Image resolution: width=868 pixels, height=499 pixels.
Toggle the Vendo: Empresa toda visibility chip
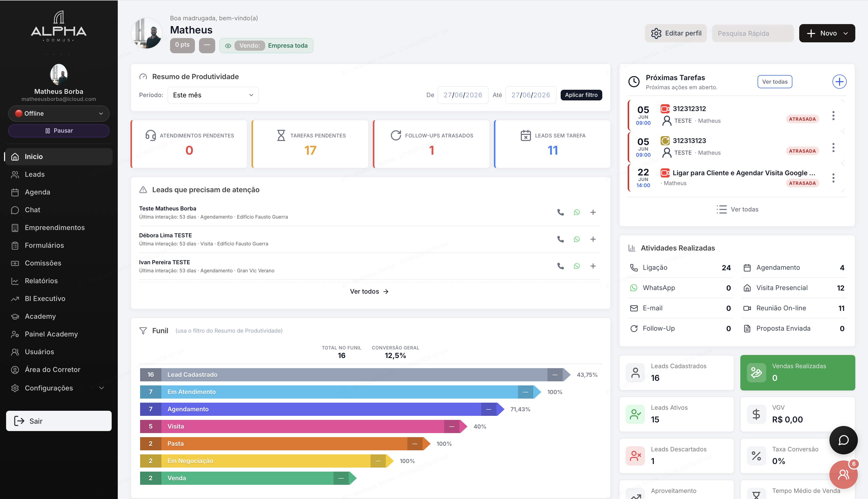(266, 46)
